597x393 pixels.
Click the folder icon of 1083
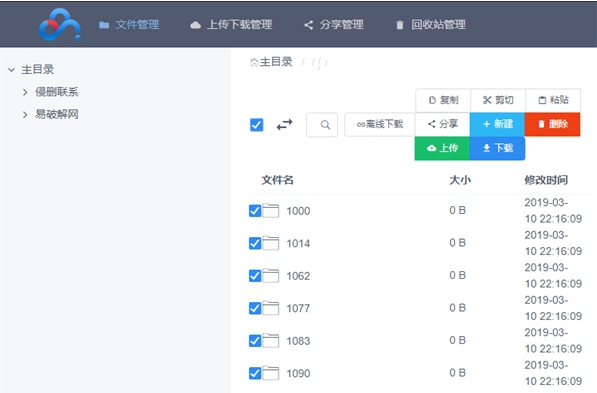(271, 340)
